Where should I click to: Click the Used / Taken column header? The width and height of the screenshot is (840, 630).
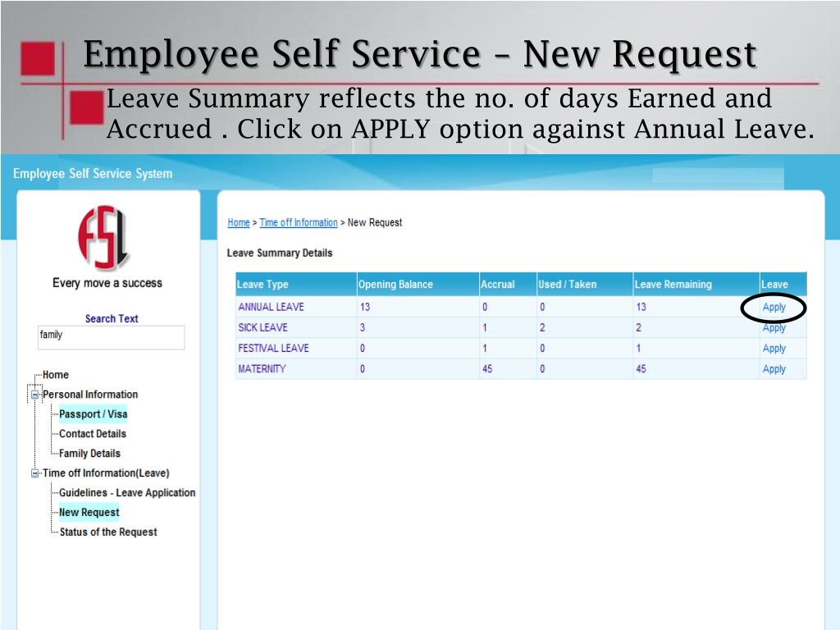point(584,285)
